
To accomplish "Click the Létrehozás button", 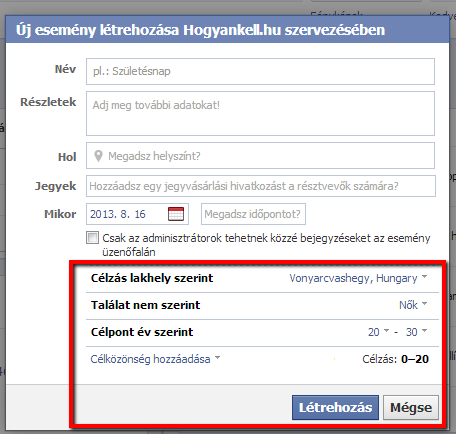I will (x=335, y=407).
